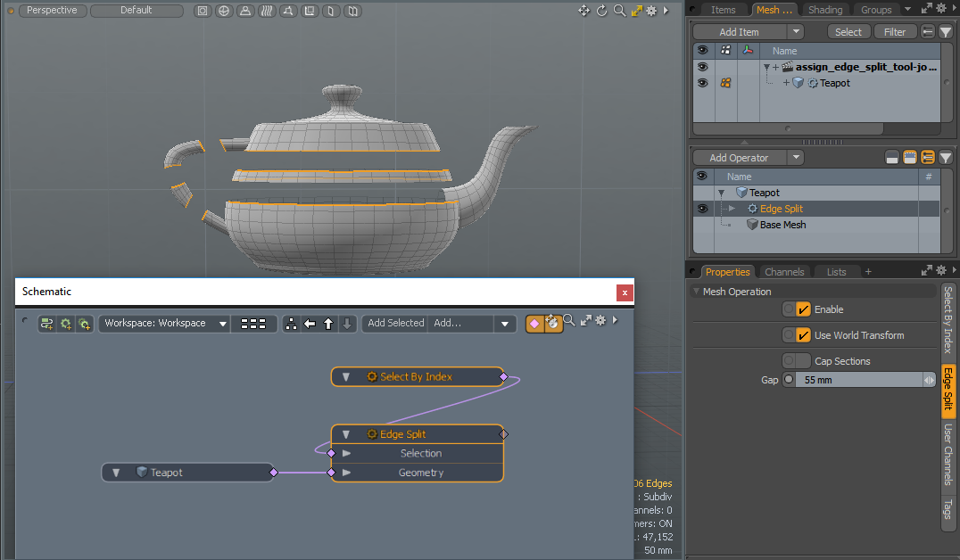Click the Gap slider arrows handle

929,380
